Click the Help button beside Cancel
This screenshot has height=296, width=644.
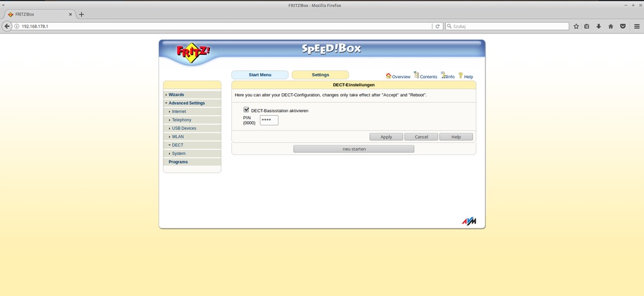coord(456,137)
